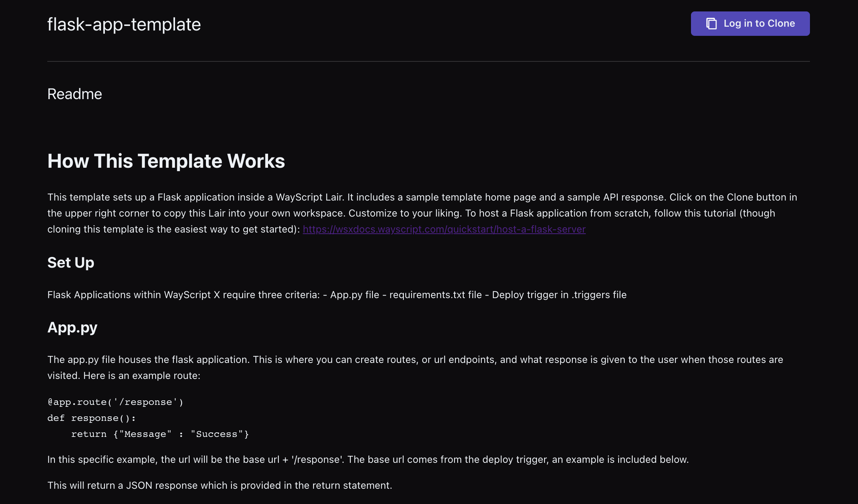Click the How This Template Works heading

coord(166,161)
